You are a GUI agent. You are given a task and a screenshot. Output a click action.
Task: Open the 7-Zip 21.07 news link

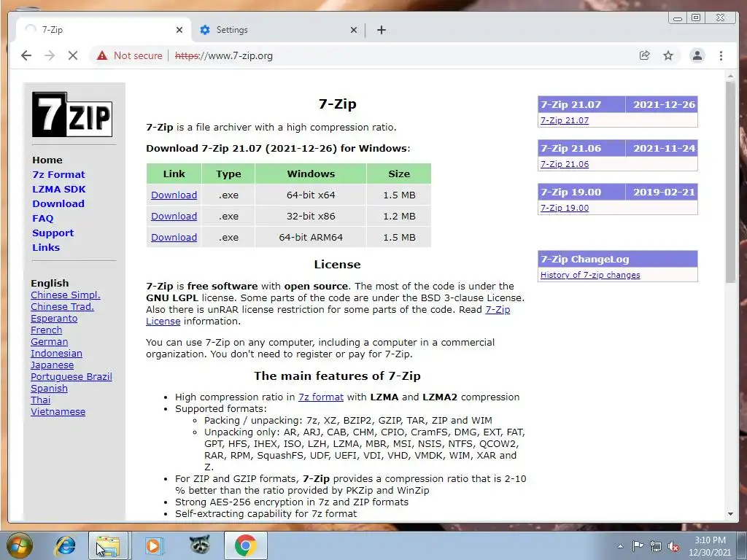(565, 120)
